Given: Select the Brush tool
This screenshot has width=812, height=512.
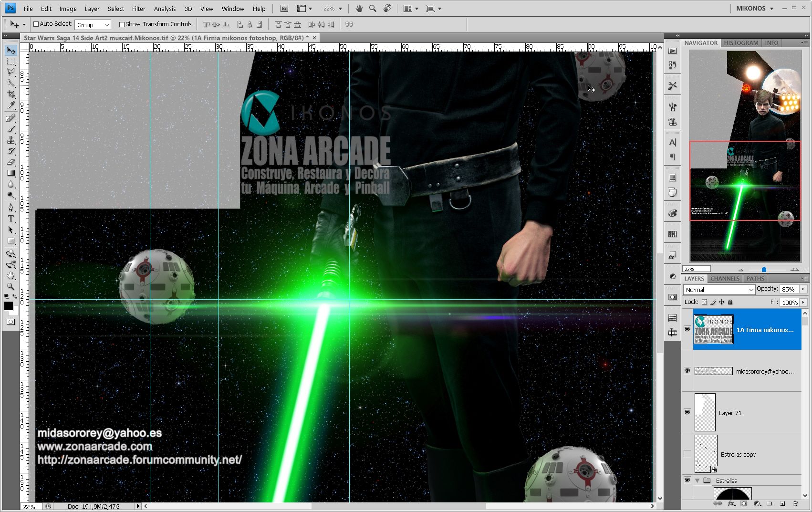Looking at the screenshot, I should [11, 129].
